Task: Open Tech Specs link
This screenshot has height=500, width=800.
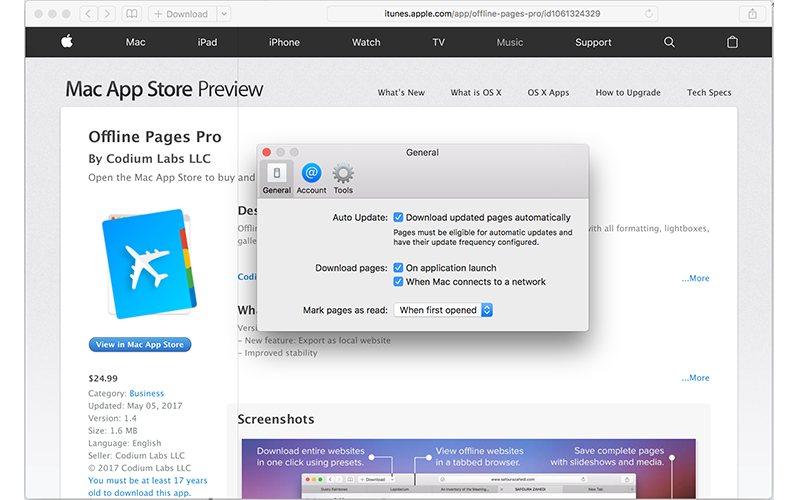Action: point(709,92)
